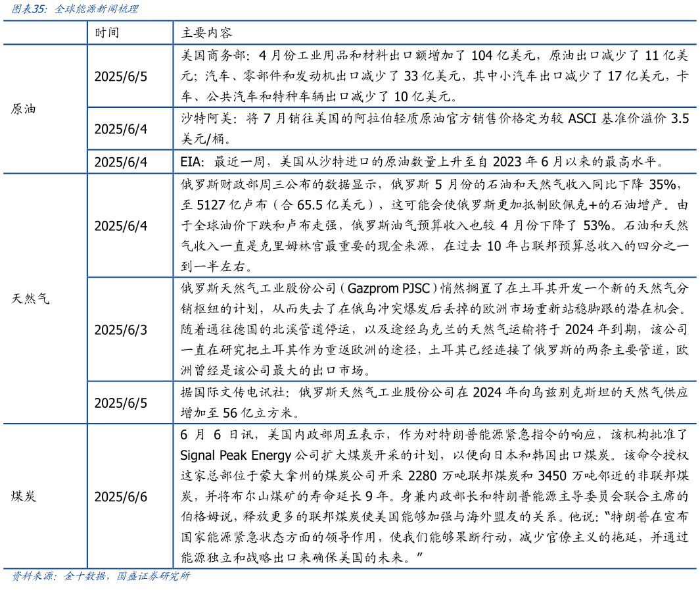
Task: Click the "天然气" category cell
Action: coord(30,298)
